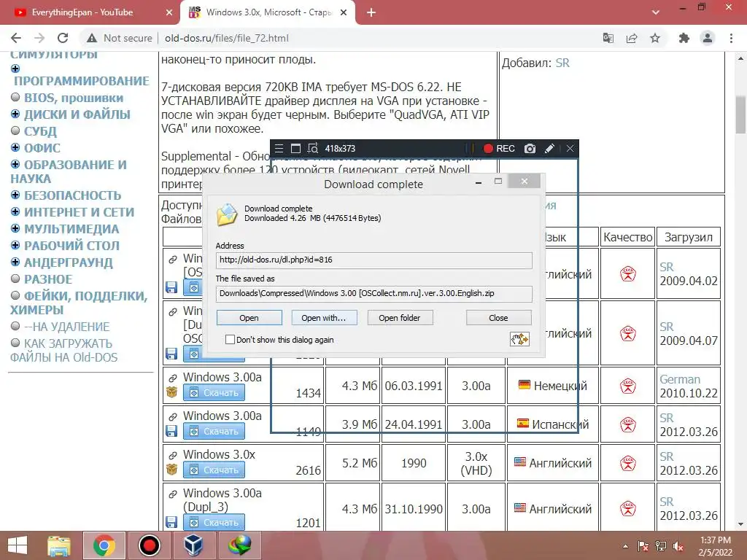Open the СУБД sidebar link

[x=41, y=131]
